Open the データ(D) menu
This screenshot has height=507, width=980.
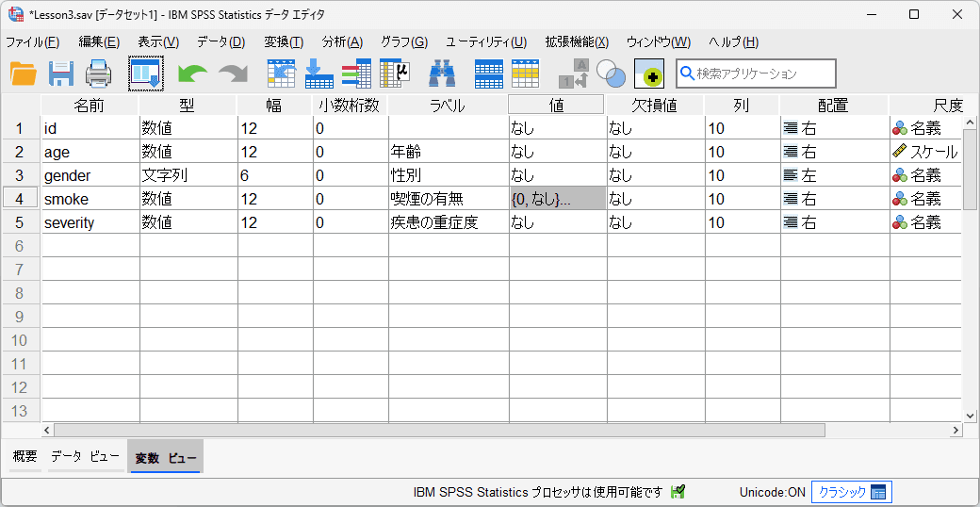click(221, 42)
